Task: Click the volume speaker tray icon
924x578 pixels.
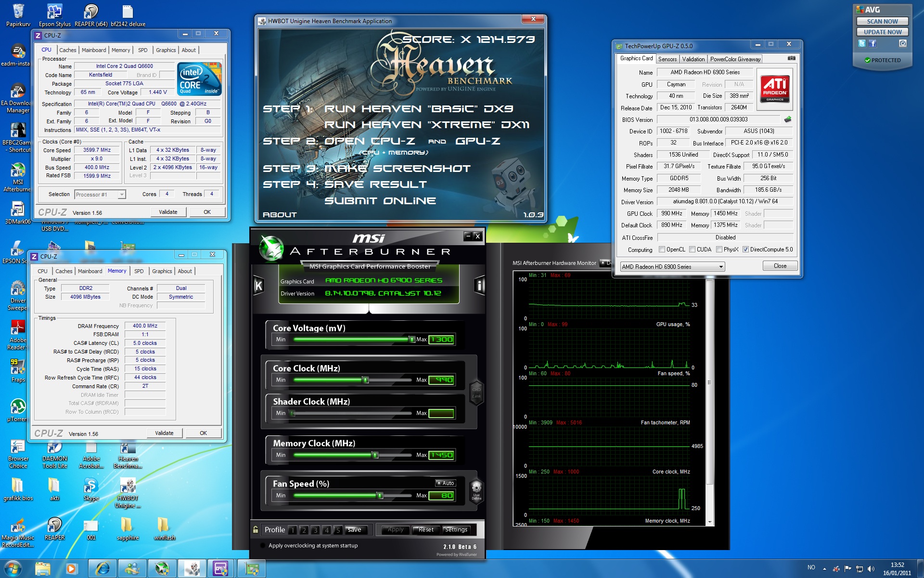Action: click(x=871, y=569)
